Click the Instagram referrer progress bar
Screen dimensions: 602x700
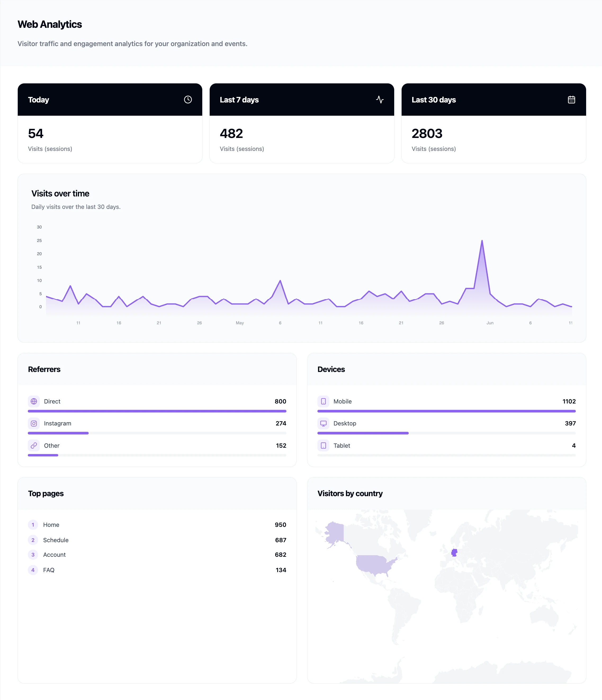pos(157,433)
